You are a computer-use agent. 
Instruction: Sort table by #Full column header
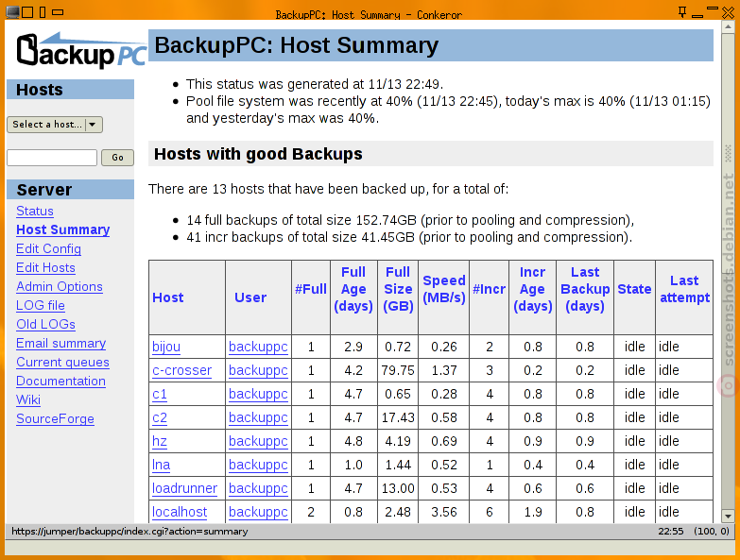311,289
